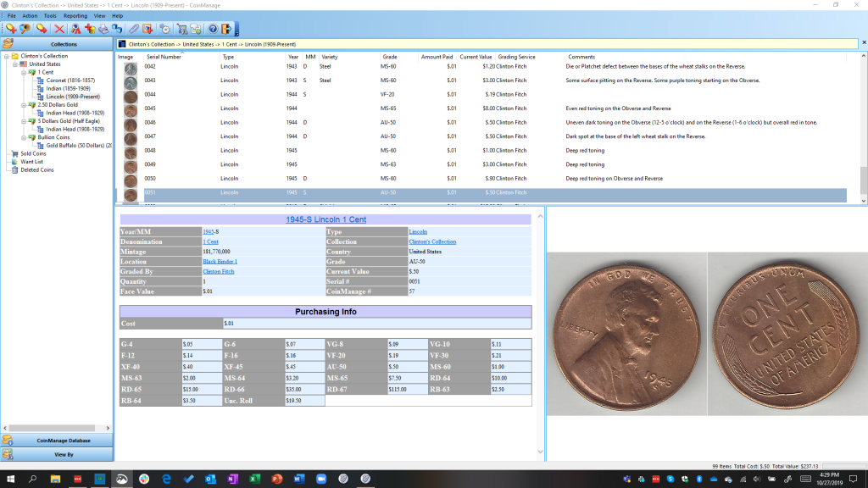Click the Move Coin arrow toolbar icon
This screenshot has width=868, height=488.
tap(42, 29)
